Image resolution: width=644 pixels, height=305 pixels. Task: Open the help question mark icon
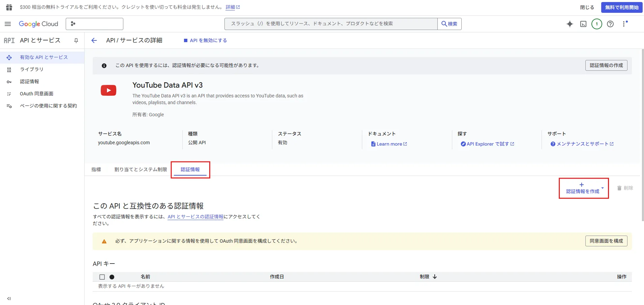tap(610, 24)
